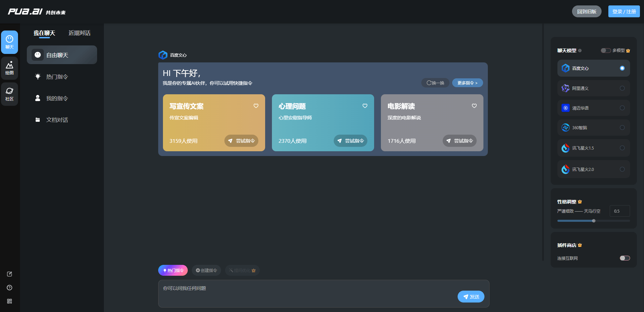The image size is (644, 312).
Task: Switch to the 近期对话 tab
Action: (79, 33)
